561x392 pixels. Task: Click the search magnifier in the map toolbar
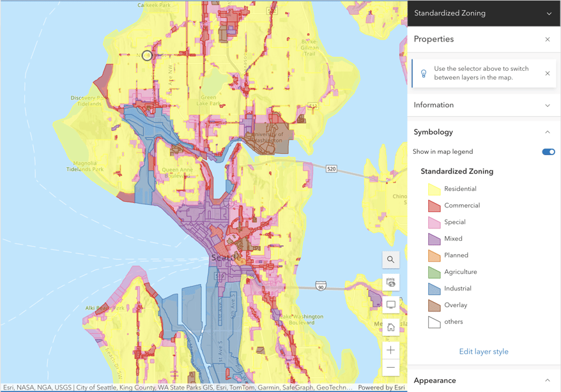coord(390,259)
